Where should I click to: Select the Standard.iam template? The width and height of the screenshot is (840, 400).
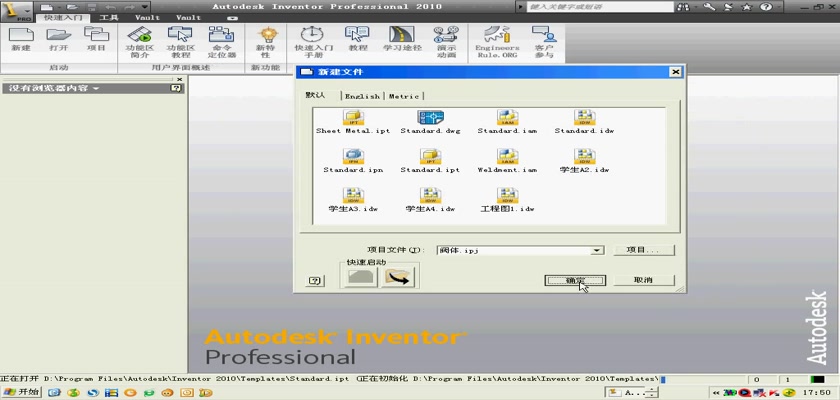click(507, 122)
